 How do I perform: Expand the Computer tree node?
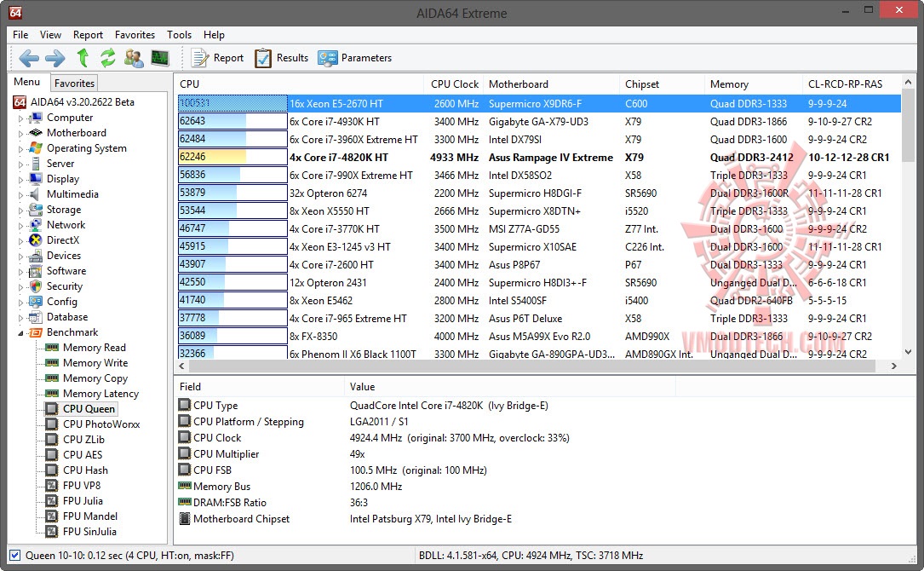[20, 118]
